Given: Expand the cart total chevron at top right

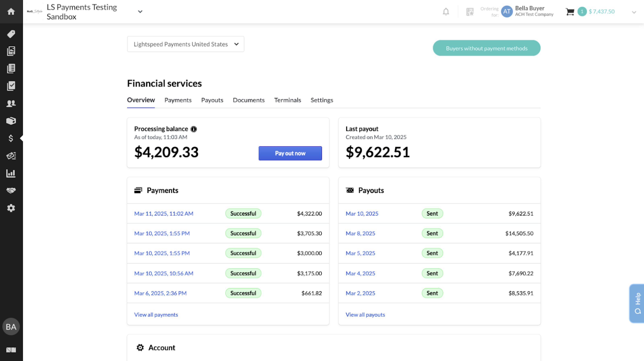Looking at the screenshot, I should pos(634,12).
